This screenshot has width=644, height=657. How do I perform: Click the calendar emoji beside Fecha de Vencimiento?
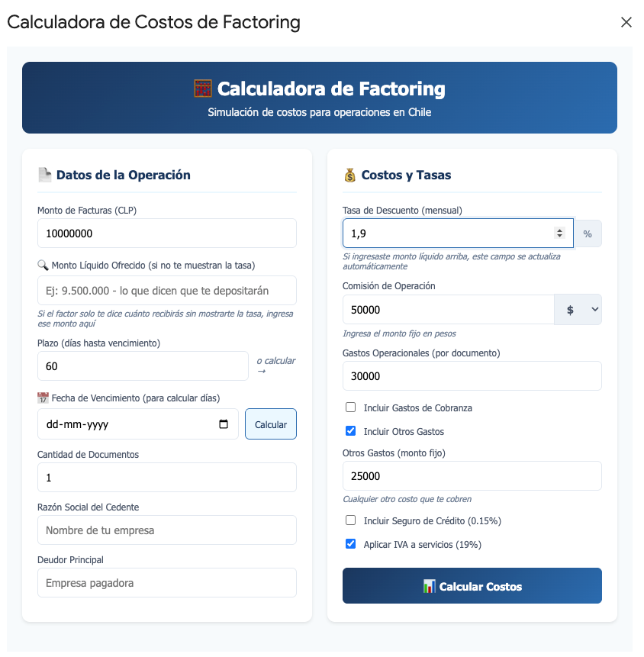click(x=43, y=398)
